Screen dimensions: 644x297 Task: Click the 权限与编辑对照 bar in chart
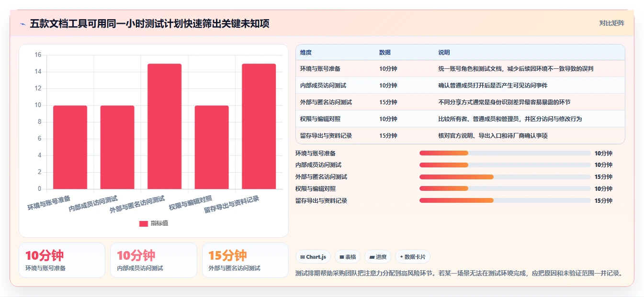212,147
